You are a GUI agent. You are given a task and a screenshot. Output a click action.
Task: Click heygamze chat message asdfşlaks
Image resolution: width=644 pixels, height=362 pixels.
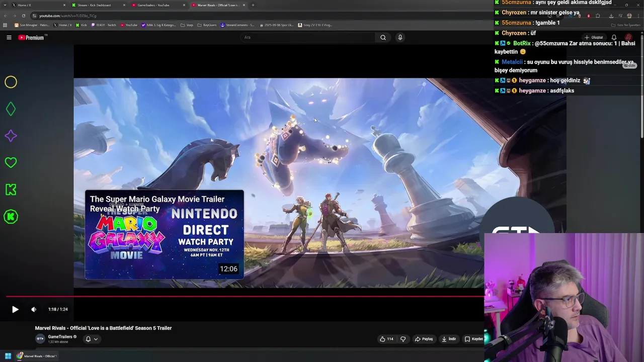pyautogui.click(x=534, y=90)
